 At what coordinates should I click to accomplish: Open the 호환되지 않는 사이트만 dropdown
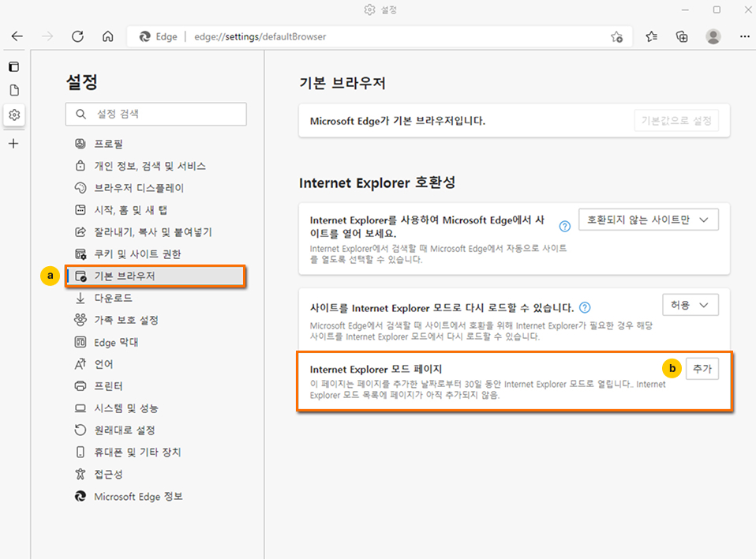pyautogui.click(x=649, y=220)
